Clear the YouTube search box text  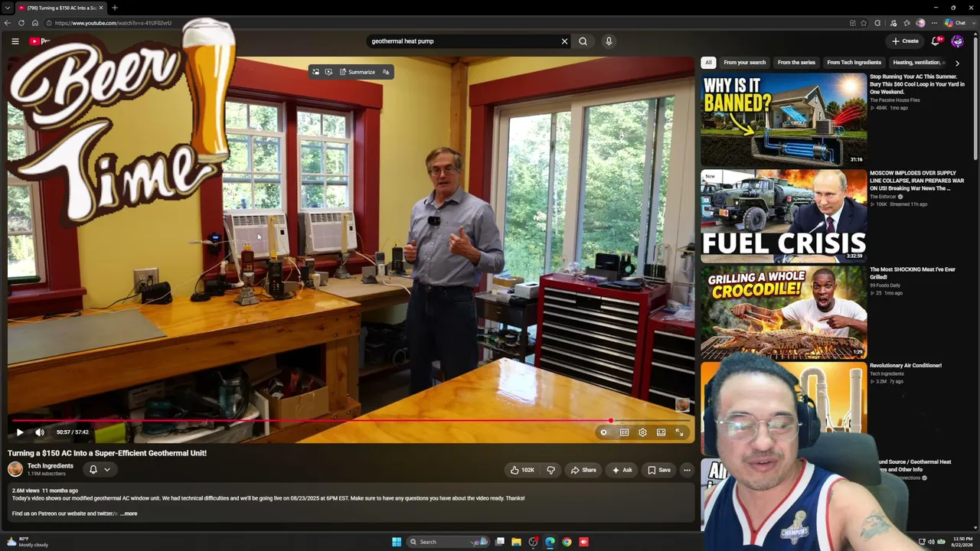click(565, 41)
